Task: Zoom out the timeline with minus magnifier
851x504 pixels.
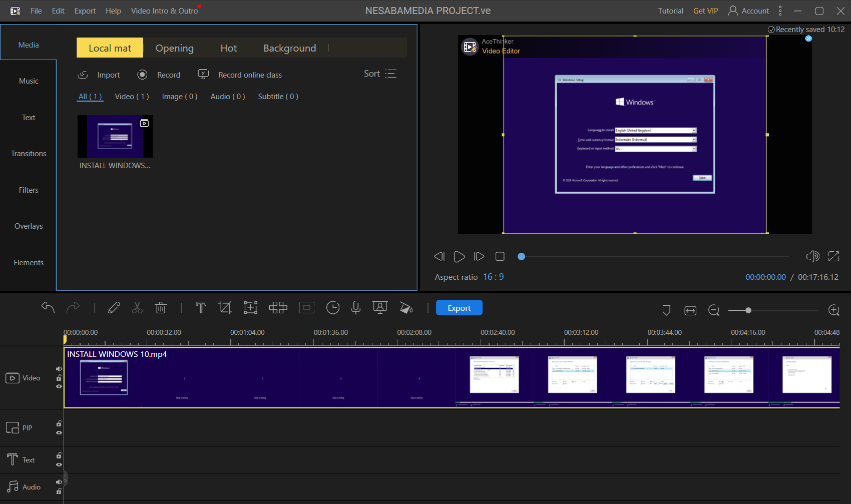Action: pyautogui.click(x=714, y=310)
